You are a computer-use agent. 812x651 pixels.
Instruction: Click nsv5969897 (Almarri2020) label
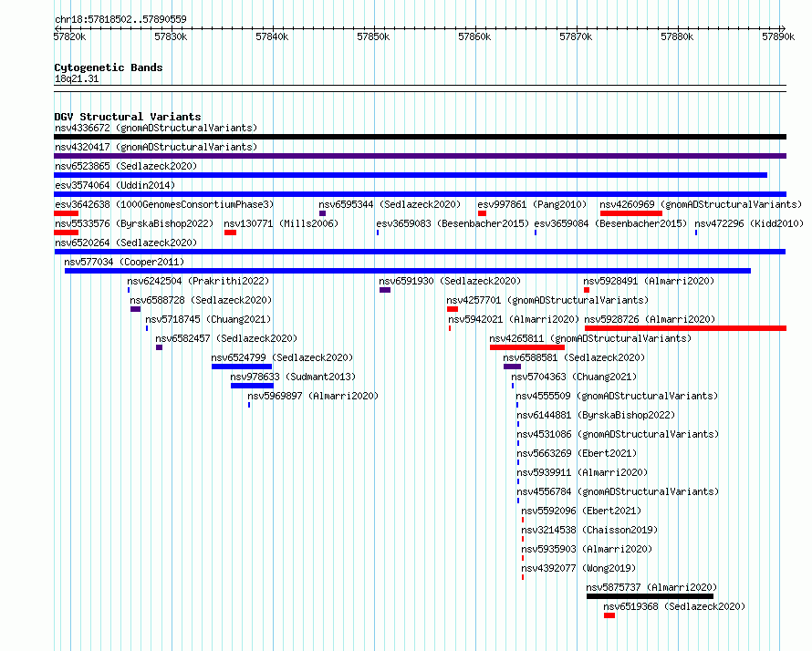click(x=313, y=396)
